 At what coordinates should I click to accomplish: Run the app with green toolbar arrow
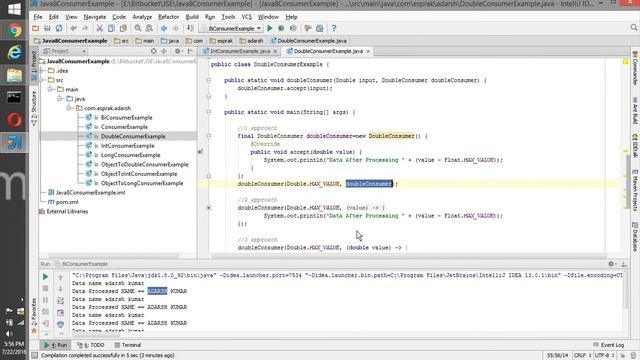coord(270,28)
